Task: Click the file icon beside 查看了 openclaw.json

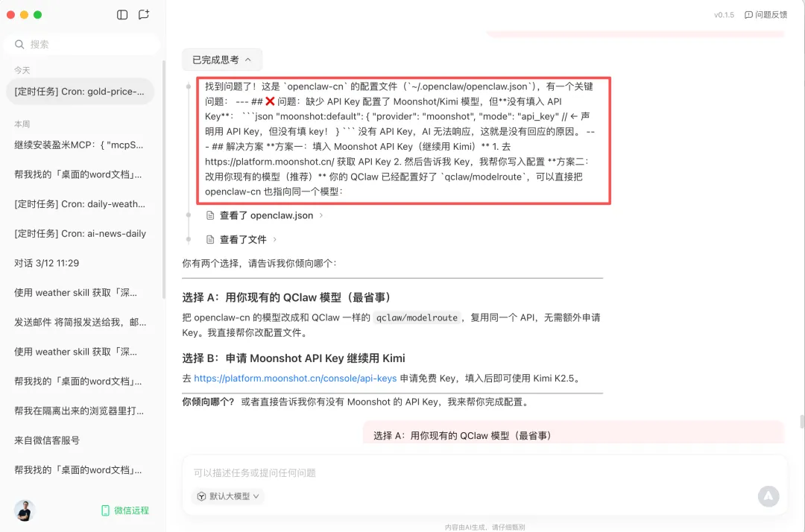Action: point(210,215)
